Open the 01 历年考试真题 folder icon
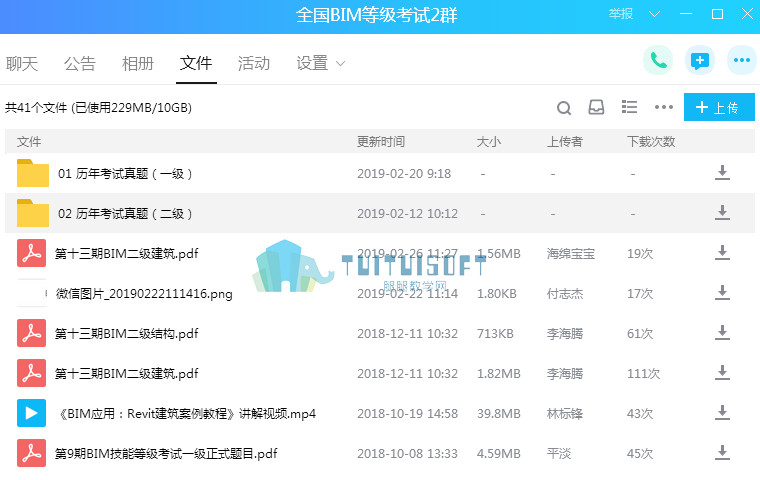The image size is (760, 480). click(x=32, y=173)
